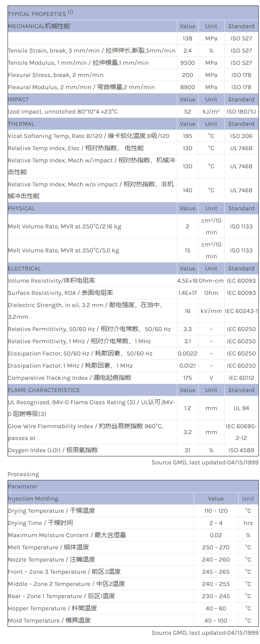This screenshot has width=260, height=644.
Task: Click the Tensile Modulus 9500 value cell
Action: tap(187, 63)
